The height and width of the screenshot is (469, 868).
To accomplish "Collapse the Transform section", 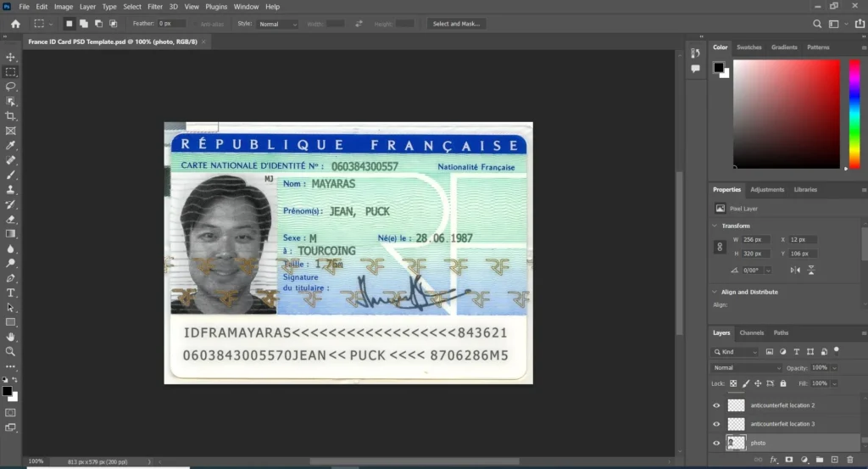I will [x=715, y=226].
